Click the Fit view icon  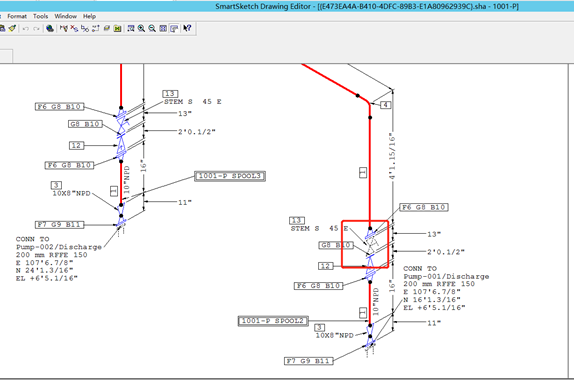[x=163, y=28]
